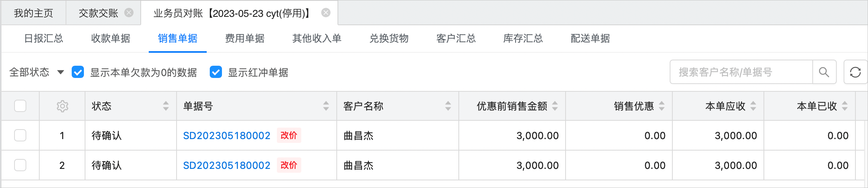Screen dimensions: 868x188
Task: Sort by 单据号 column arrows
Action: tap(326, 106)
